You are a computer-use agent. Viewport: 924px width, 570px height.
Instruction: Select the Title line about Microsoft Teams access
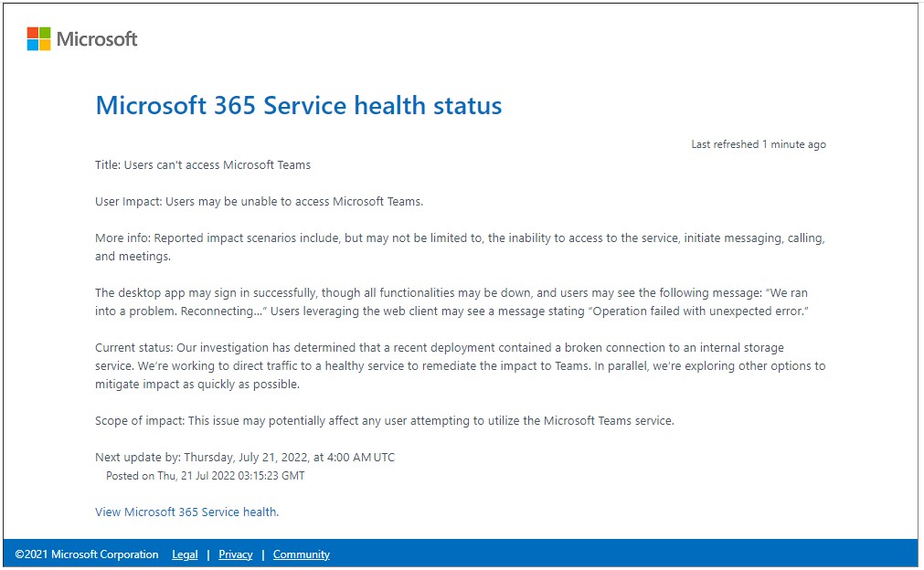[x=203, y=165]
